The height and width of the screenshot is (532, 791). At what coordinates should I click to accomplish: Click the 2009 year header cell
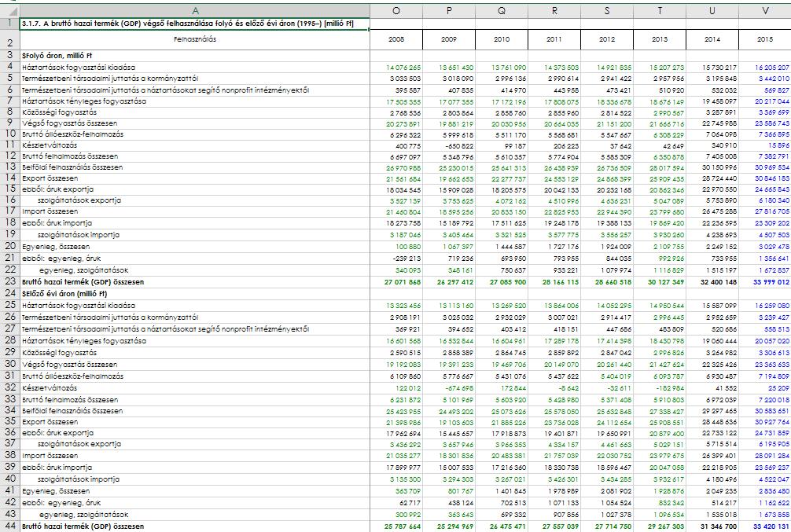click(x=449, y=39)
